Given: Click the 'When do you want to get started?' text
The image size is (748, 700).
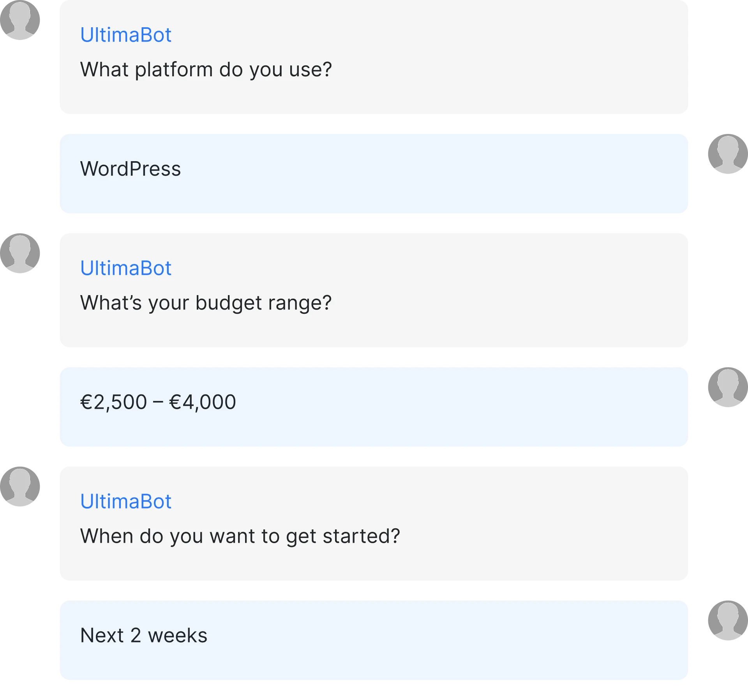Looking at the screenshot, I should (x=240, y=536).
